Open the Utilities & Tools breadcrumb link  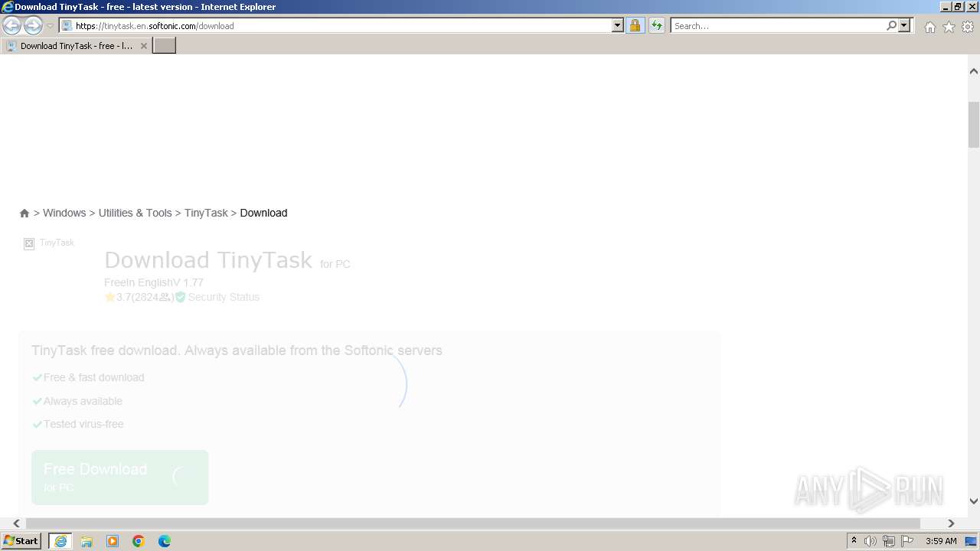(x=135, y=213)
